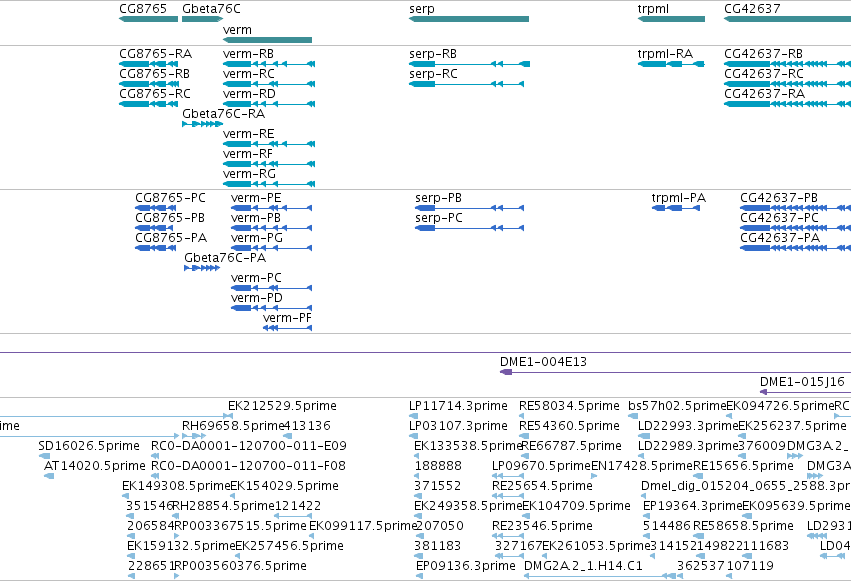This screenshot has width=851, height=581.
Task: Pick the CG42637-PA protein feature
Action: point(796,248)
